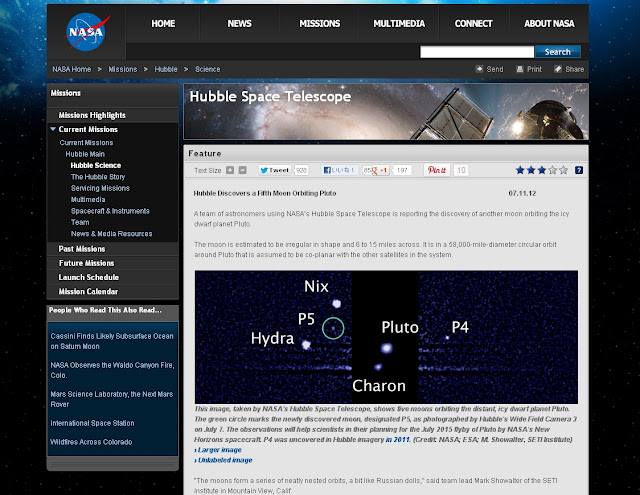
Task: Open the Larger image link
Action: click(220, 450)
